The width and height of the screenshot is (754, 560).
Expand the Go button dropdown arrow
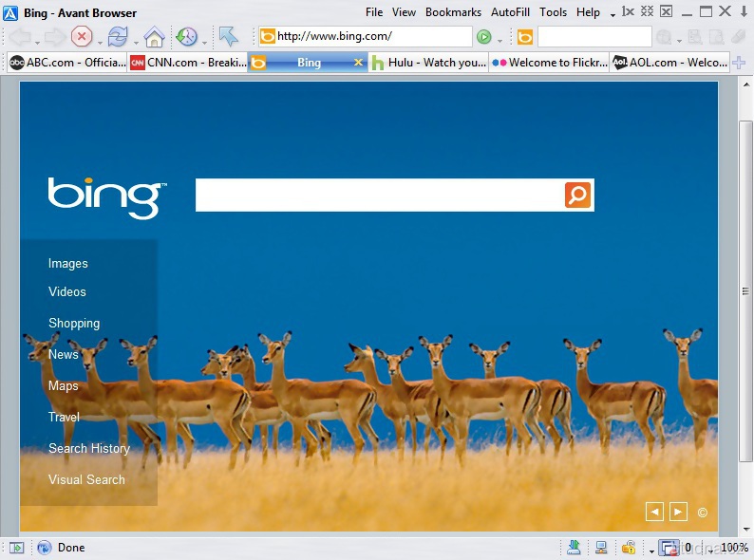point(500,41)
